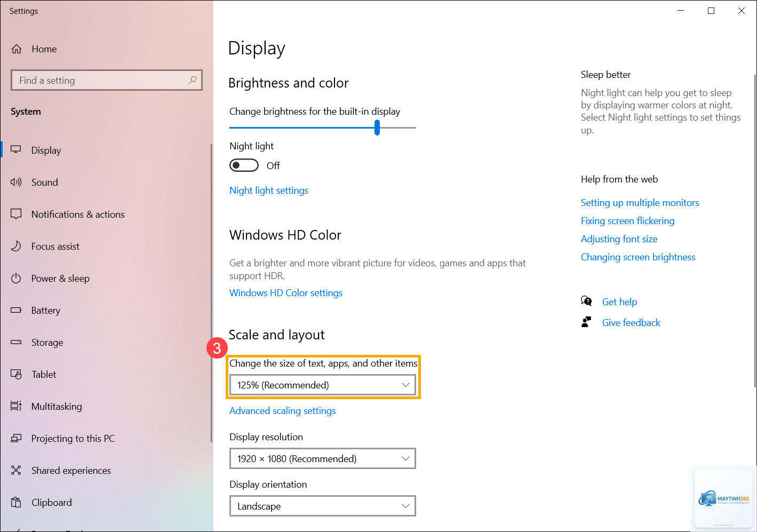Viewport: 757px width, 532px height.
Task: Maximize the Settings window
Action: (711, 11)
